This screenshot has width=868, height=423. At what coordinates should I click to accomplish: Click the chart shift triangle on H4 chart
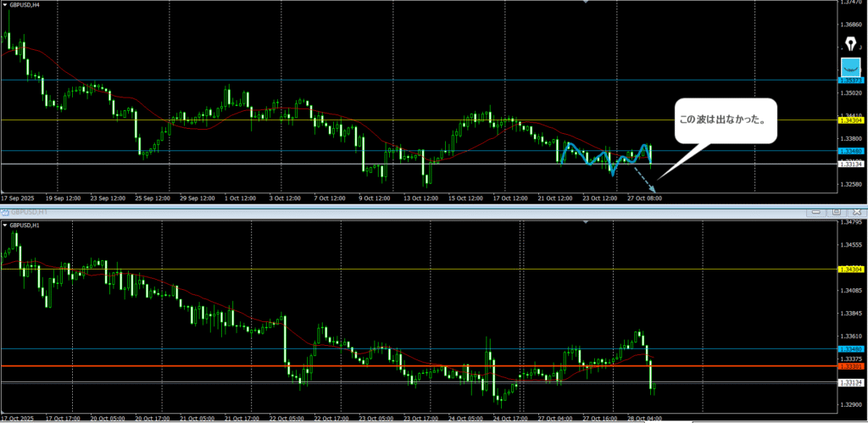click(585, 3)
